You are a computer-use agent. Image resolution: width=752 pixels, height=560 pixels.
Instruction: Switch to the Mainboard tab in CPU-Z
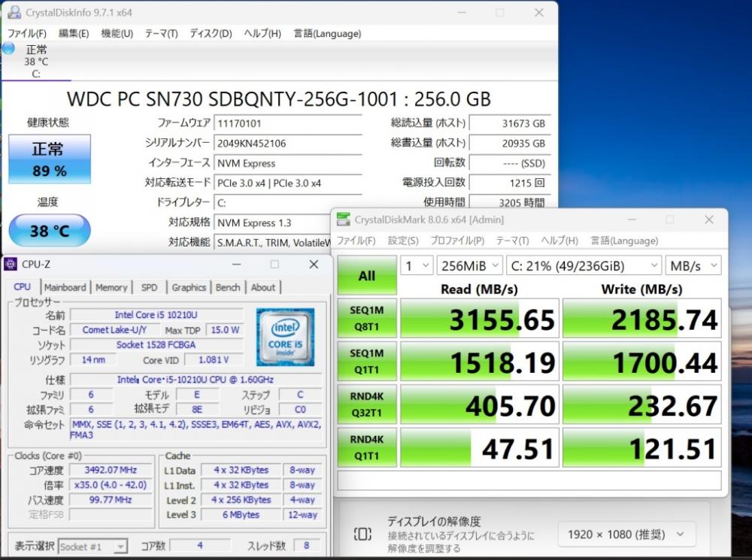coord(65,287)
